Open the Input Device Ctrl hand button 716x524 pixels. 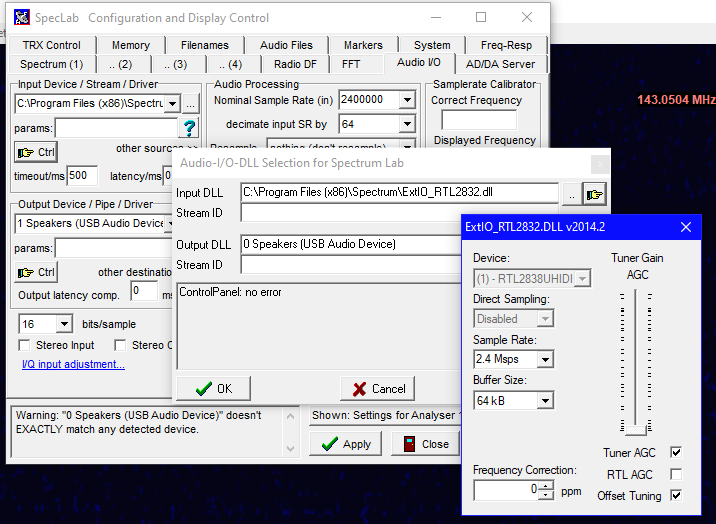coord(36,152)
